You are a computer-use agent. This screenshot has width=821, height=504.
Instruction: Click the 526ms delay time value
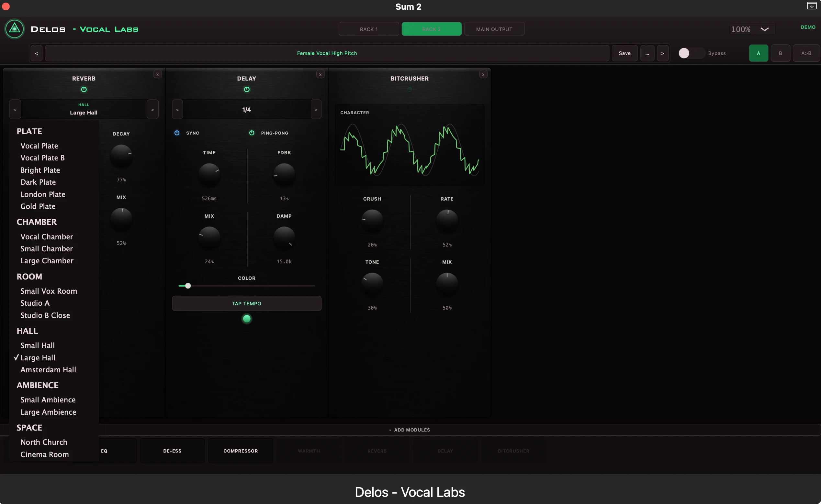pyautogui.click(x=209, y=198)
